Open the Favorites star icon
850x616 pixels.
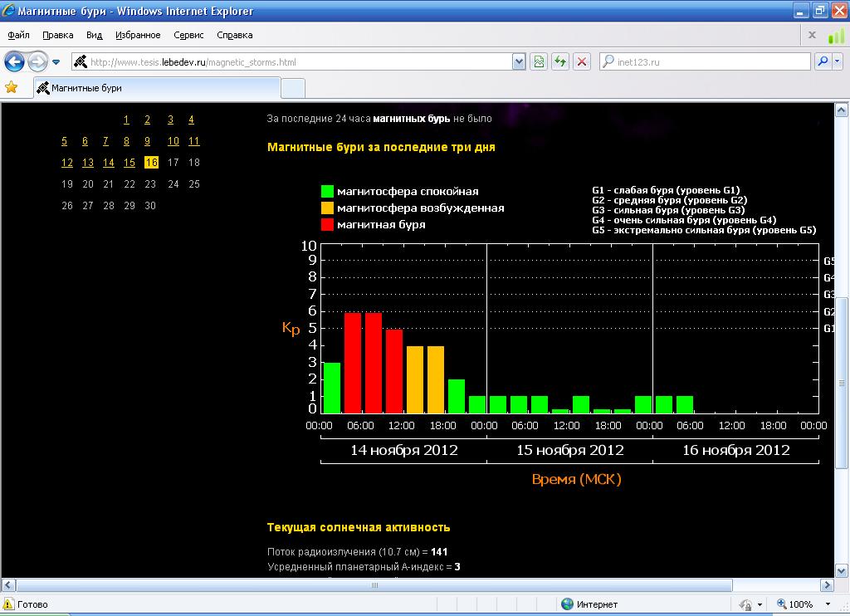click(x=12, y=87)
